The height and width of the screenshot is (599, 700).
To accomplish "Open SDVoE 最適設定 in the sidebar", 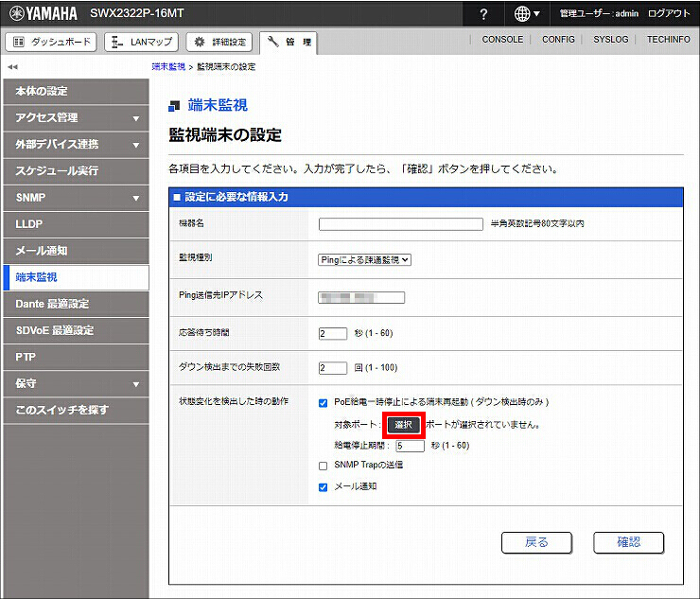I will coord(76,330).
